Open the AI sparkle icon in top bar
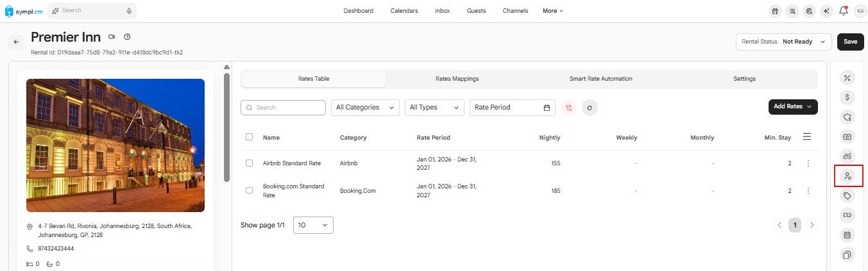The width and height of the screenshot is (868, 271). pyautogui.click(x=826, y=11)
